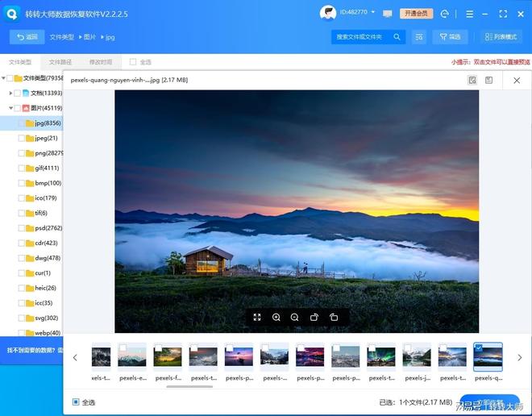Click the preview file info icon

pos(472,80)
